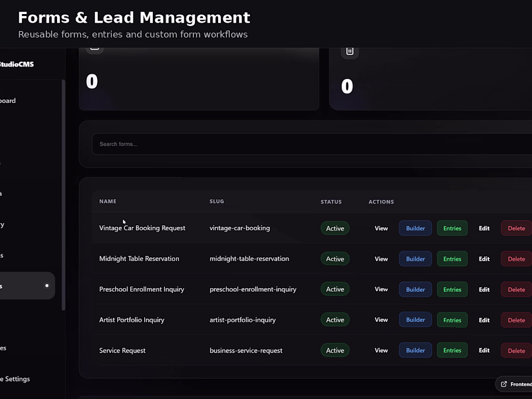Viewport: 532px width, 399px height.
Task: View the Artist Portfolio Inquiry form
Action: point(381,320)
